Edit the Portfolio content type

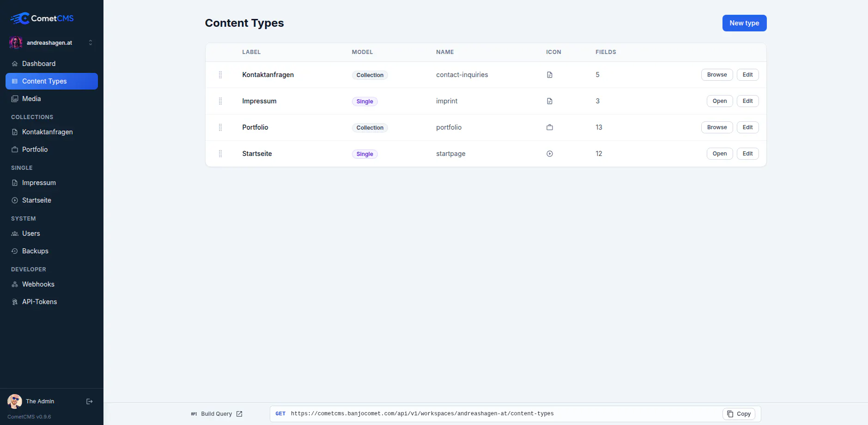pyautogui.click(x=747, y=127)
